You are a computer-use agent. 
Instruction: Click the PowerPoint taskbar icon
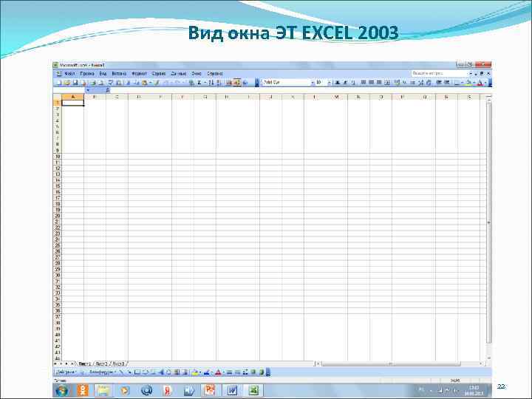(x=210, y=391)
